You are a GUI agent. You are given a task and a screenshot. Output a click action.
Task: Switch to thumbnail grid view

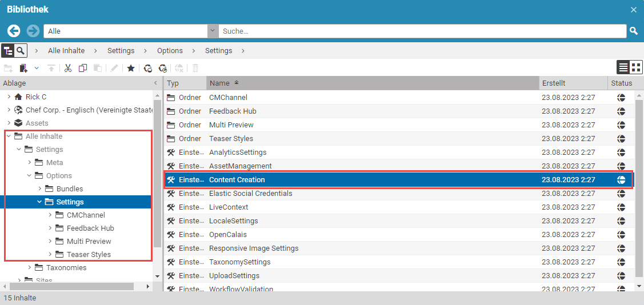pos(636,67)
